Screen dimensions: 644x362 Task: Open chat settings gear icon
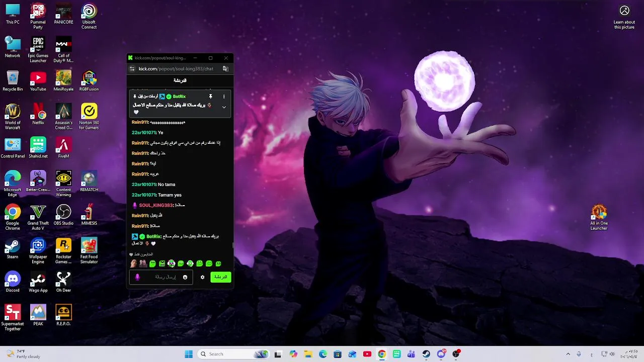pyautogui.click(x=202, y=277)
